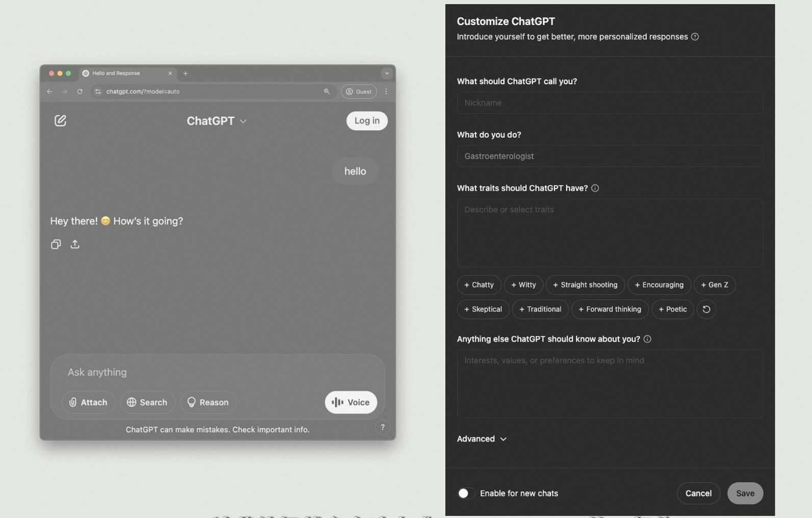This screenshot has width=812, height=518.
Task: Close the Hello and Response tab
Action: point(170,73)
